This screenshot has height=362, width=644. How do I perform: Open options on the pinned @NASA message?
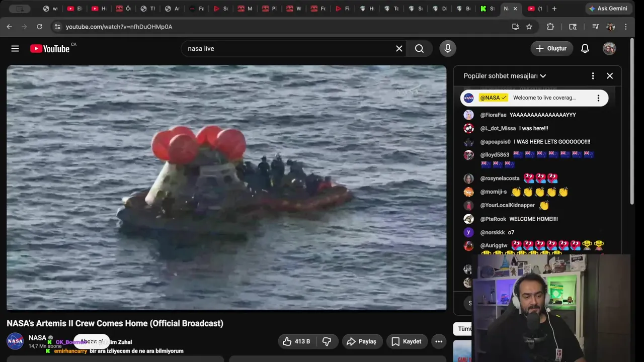point(598,98)
